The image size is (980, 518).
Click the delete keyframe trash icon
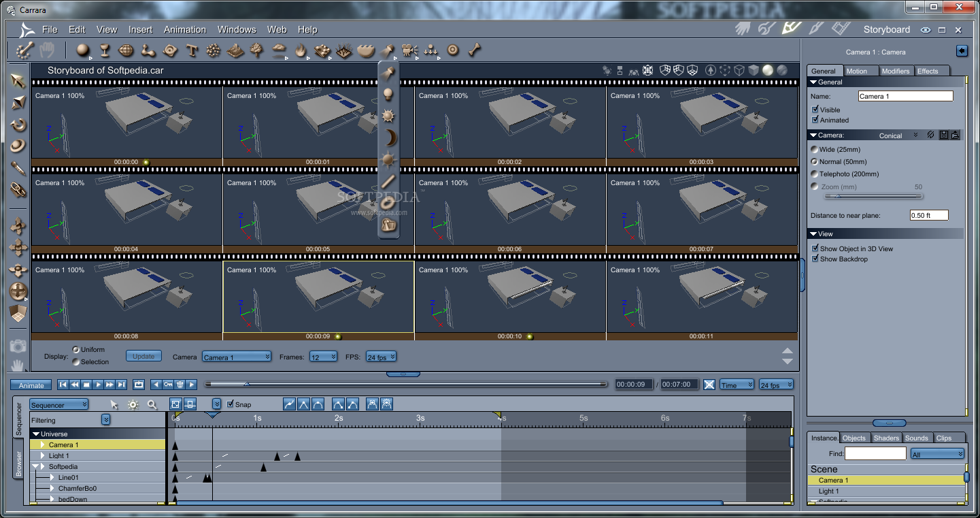(x=180, y=385)
